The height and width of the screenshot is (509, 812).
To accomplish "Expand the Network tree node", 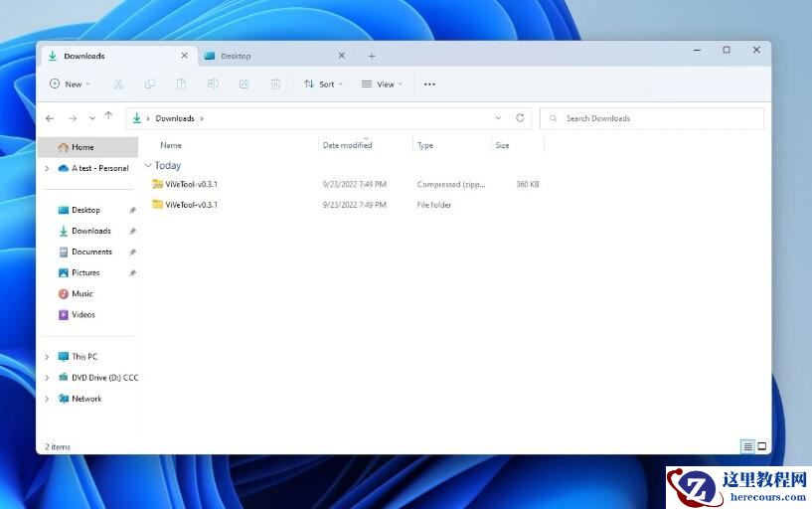I will click(47, 399).
